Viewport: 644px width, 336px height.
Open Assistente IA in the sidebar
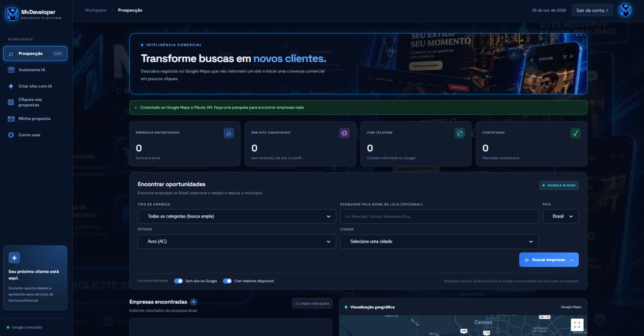[35, 70]
